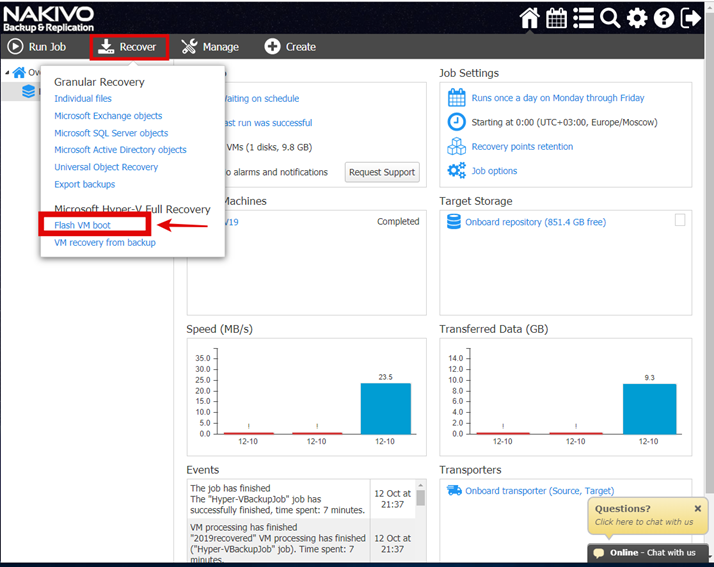Viewport: 714px width, 567px height.
Task: Click the 'Completed' status text
Action: pyautogui.click(x=398, y=221)
